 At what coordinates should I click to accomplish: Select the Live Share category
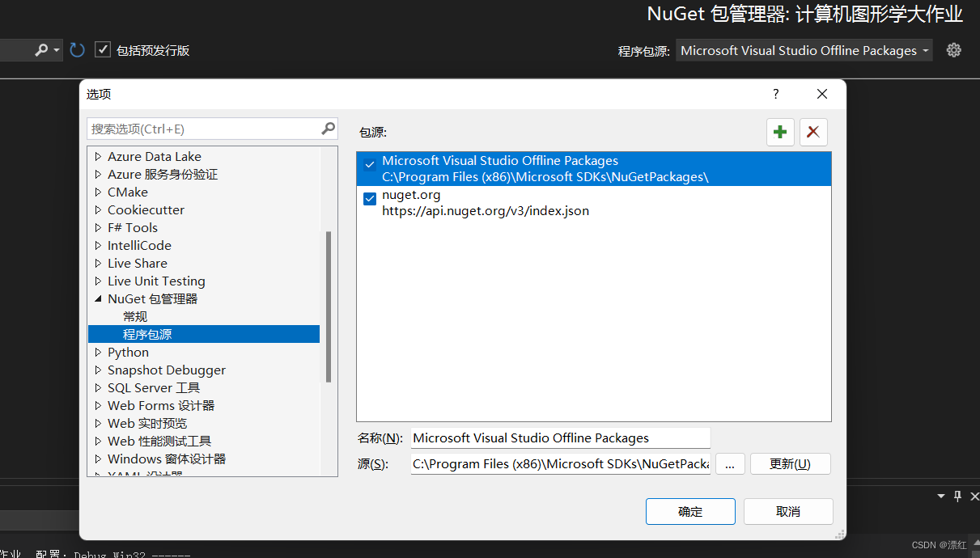[x=138, y=263]
